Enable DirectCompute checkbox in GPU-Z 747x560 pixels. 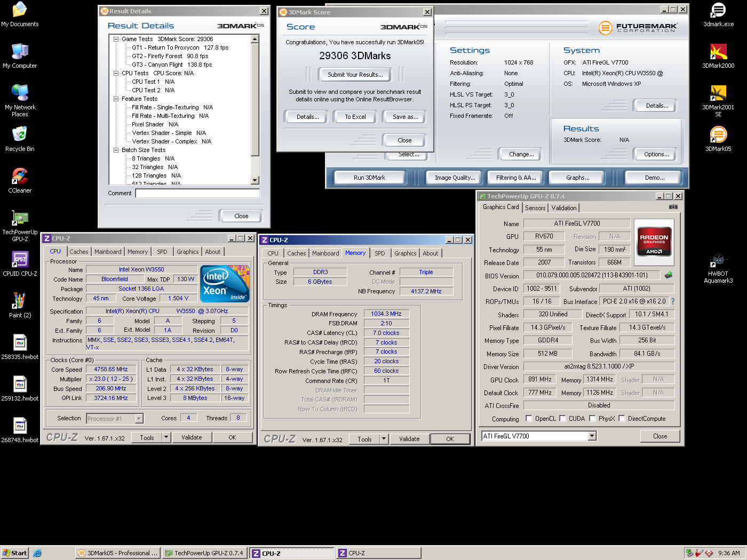pyautogui.click(x=622, y=418)
